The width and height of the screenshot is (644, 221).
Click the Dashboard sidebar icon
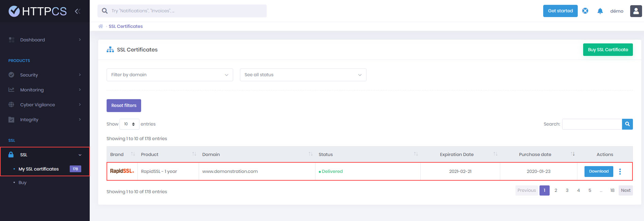[x=12, y=40]
